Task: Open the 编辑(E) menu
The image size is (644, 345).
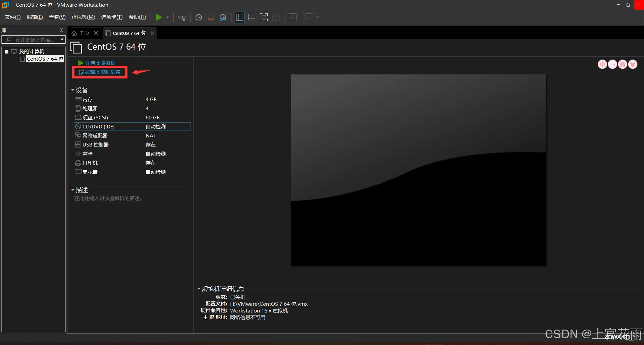Action: [35, 17]
